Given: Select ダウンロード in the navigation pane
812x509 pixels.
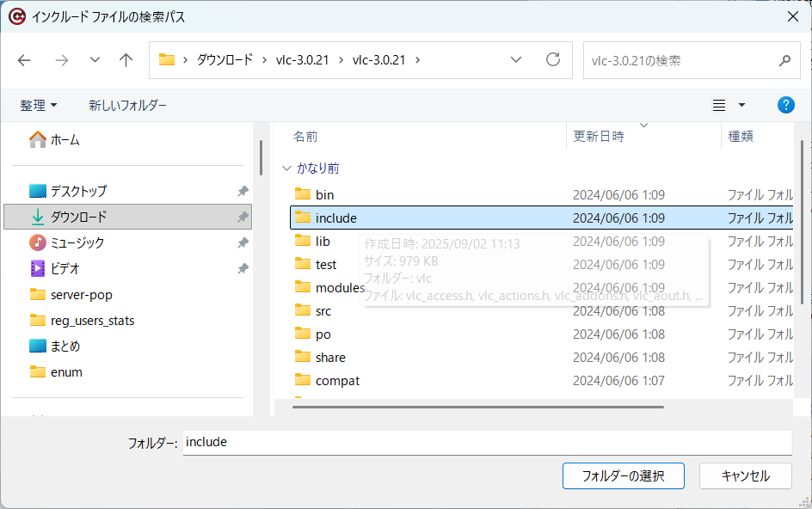Looking at the screenshot, I should click(127, 217).
